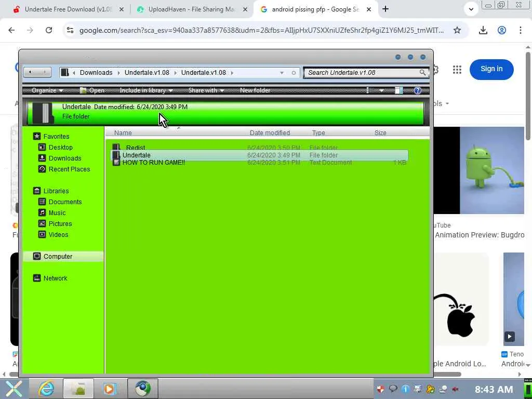This screenshot has width=532, height=399.
Task: Click the Open toolbar button in Explorer
Action: (x=92, y=90)
